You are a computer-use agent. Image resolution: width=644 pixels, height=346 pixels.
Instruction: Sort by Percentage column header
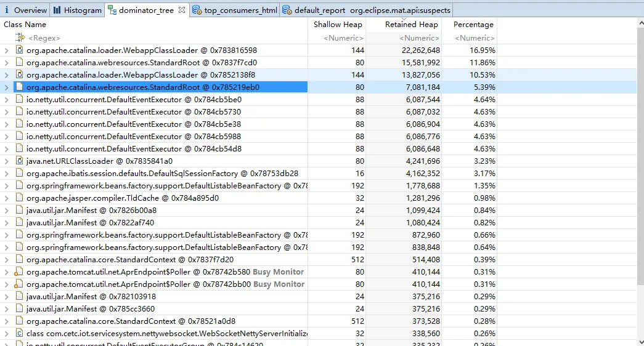point(473,24)
